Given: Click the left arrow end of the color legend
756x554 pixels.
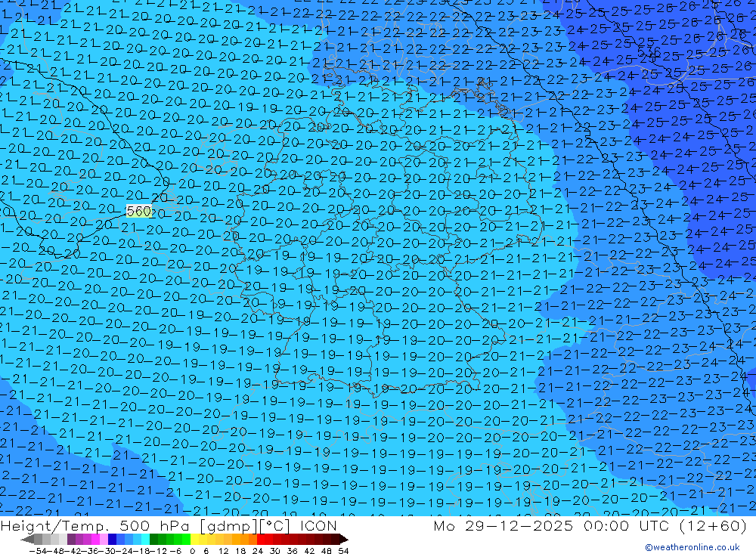Looking at the screenshot, I should pyautogui.click(x=27, y=540).
